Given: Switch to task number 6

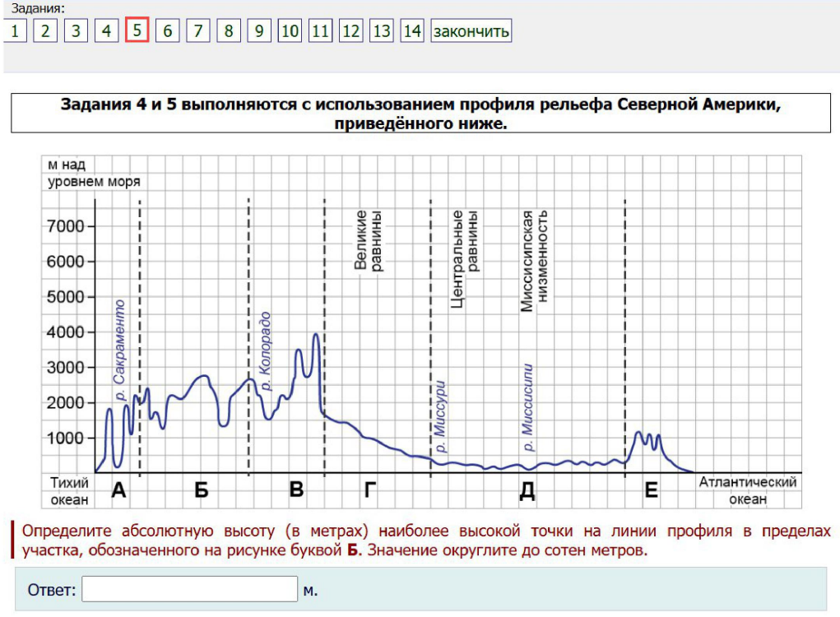Looking at the screenshot, I should (x=167, y=31).
